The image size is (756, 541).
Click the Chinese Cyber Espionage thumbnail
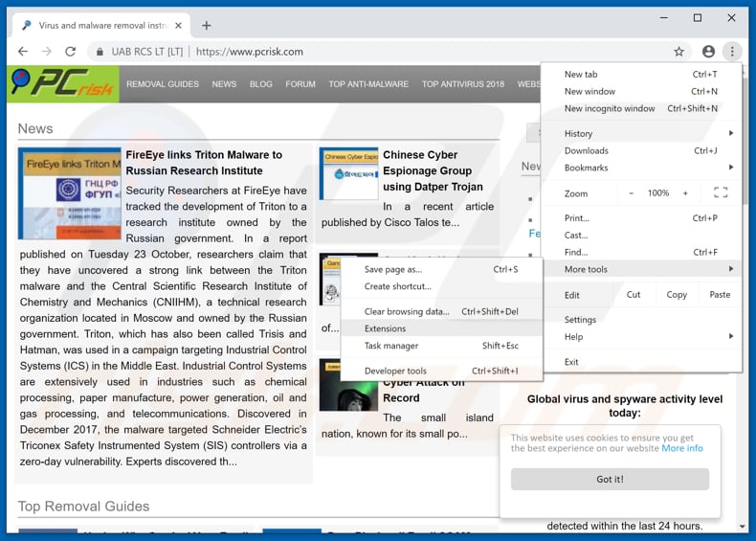click(x=349, y=173)
